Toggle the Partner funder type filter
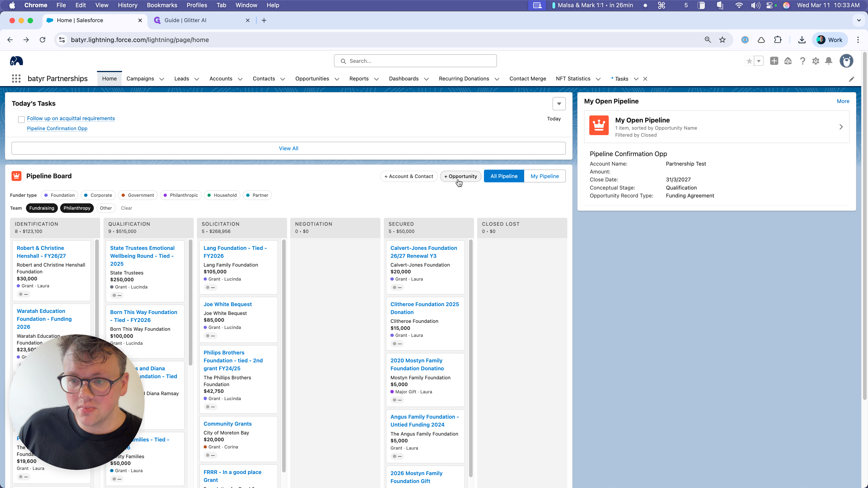The height and width of the screenshot is (488, 868). coord(257,195)
